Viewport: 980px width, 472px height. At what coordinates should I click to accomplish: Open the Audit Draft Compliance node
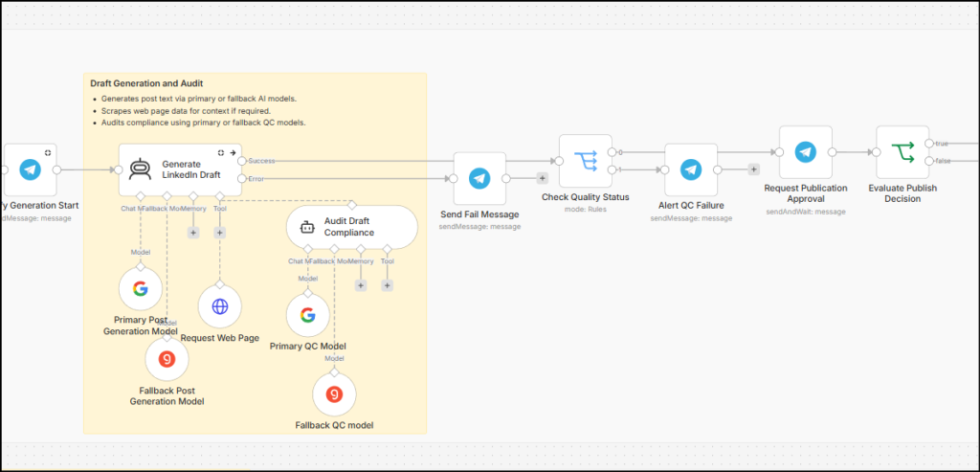coord(352,227)
